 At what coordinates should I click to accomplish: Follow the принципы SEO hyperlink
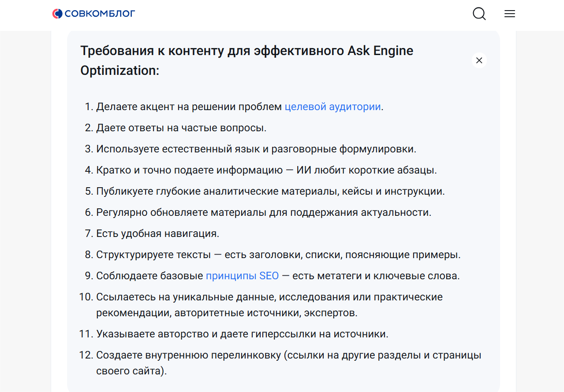tap(242, 275)
